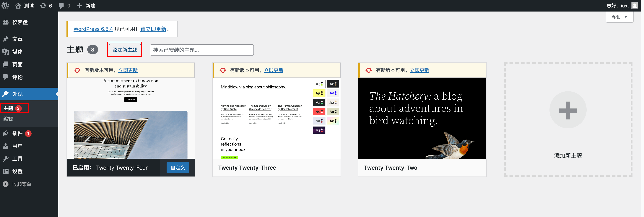644x217 pixels.
Task: Visit the site via home icon 测试
Action: point(24,6)
